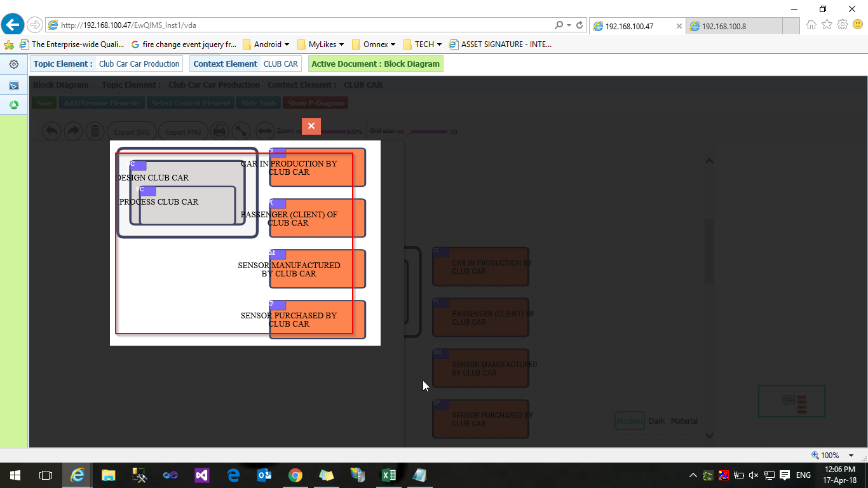Click the scroll down arrow of the diagram
The width and height of the screenshot is (868, 488).
(x=709, y=435)
